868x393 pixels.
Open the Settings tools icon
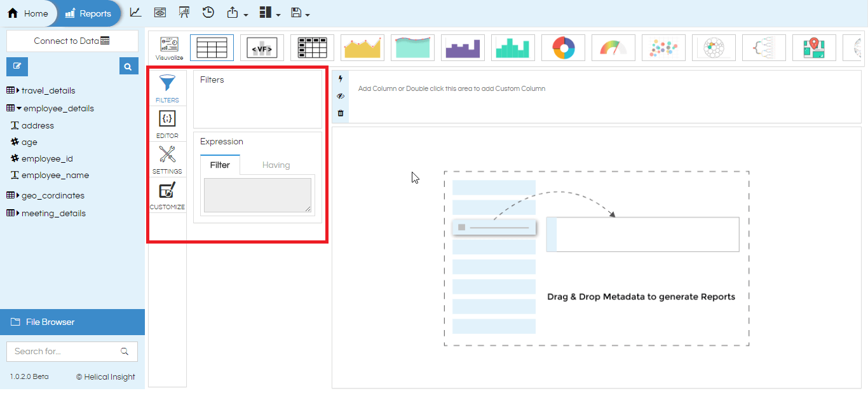click(x=167, y=160)
